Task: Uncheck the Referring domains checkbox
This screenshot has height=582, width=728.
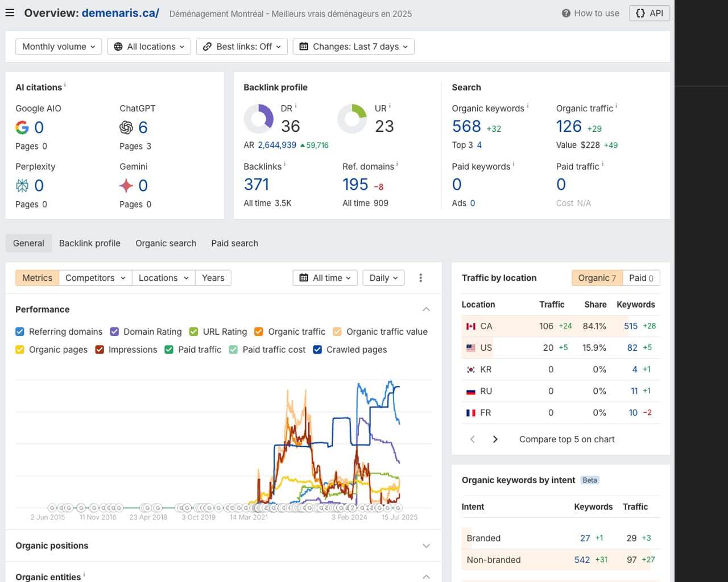Action: (x=20, y=332)
